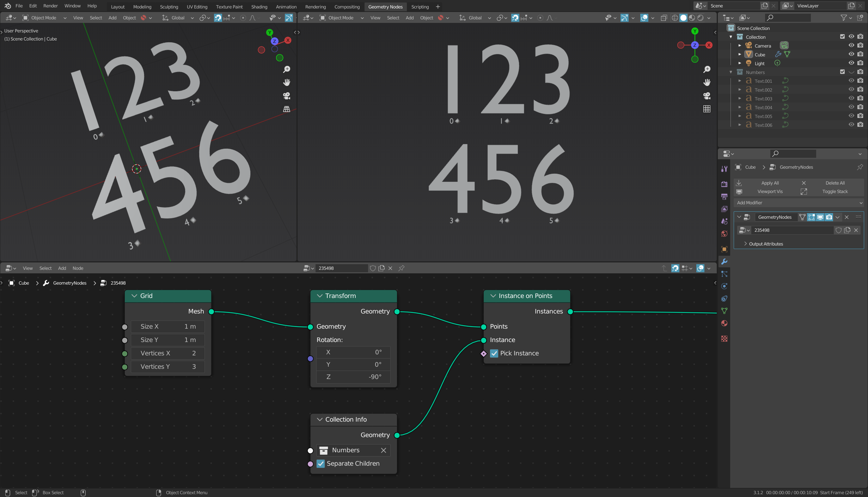868x497 pixels.
Task: Toggle visibility of Text.001 object
Action: coord(851,80)
